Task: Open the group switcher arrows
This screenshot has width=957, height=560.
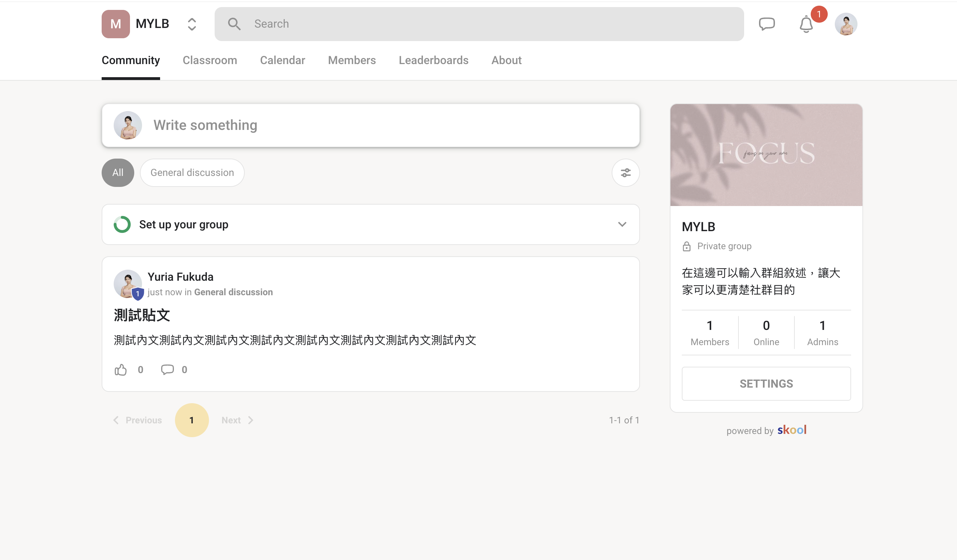Action: coord(192,24)
